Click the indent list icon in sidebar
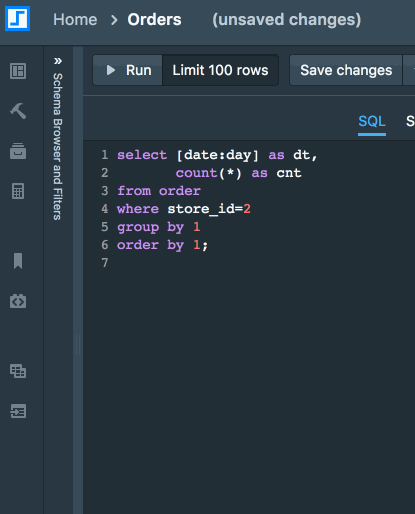Image resolution: width=415 pixels, height=514 pixels. 18,411
